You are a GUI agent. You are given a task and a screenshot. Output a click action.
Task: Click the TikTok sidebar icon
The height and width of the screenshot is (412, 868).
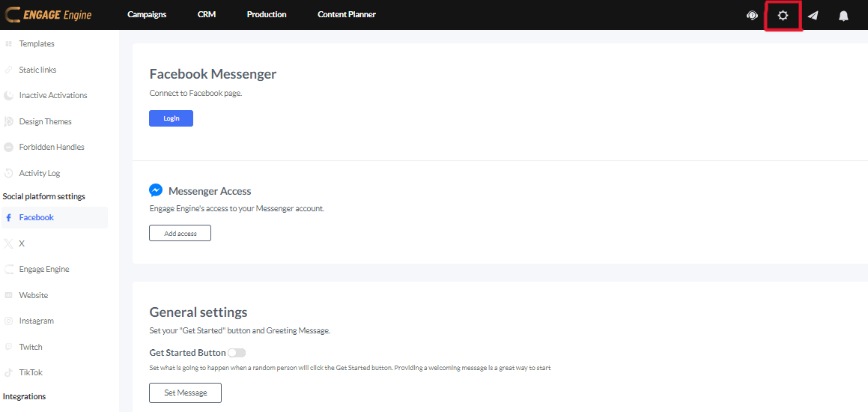pyautogui.click(x=8, y=373)
